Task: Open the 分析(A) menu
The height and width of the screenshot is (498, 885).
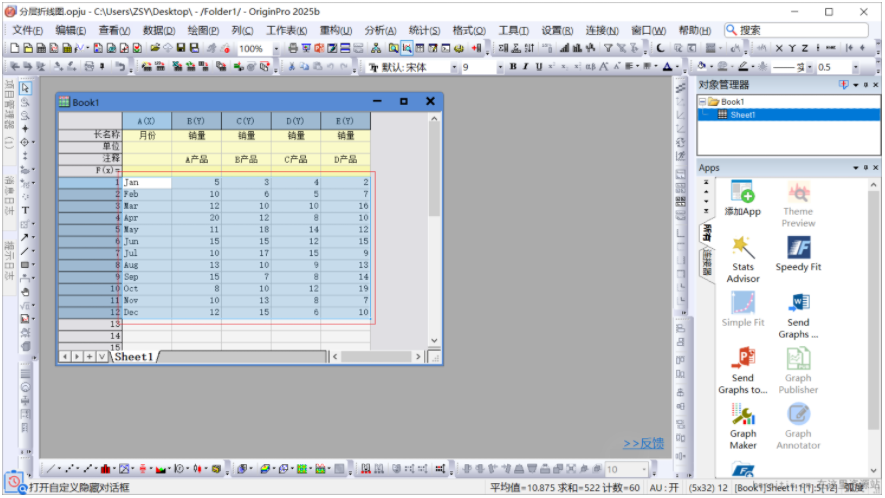Action: [380, 30]
